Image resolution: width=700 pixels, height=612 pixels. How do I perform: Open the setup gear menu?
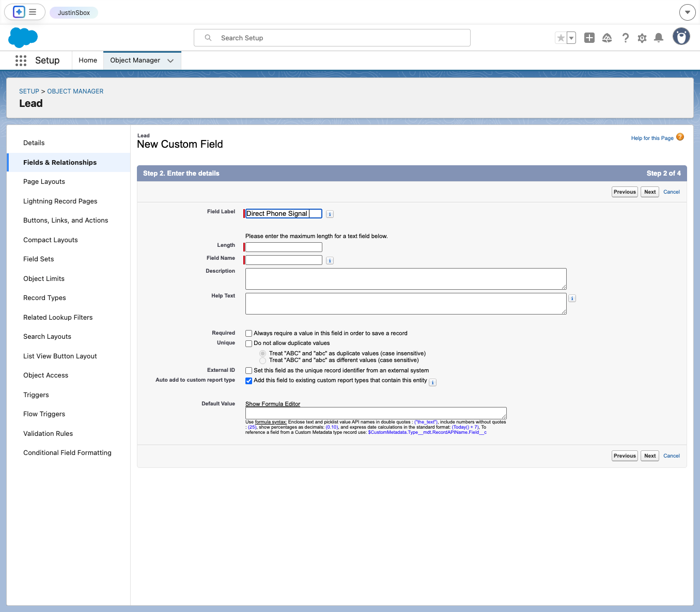(642, 38)
